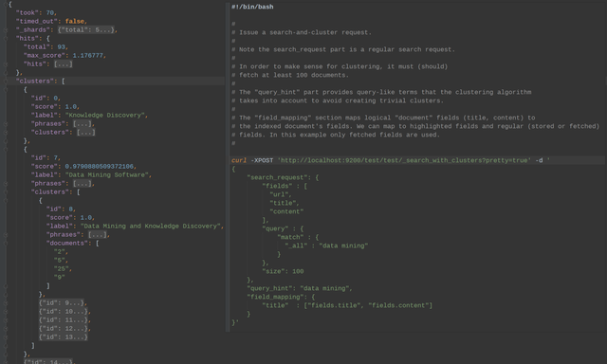Expand the folded "_shards" {"total": 5...} block
Image resolution: width=607 pixels, height=364 pixels.
click(86, 29)
